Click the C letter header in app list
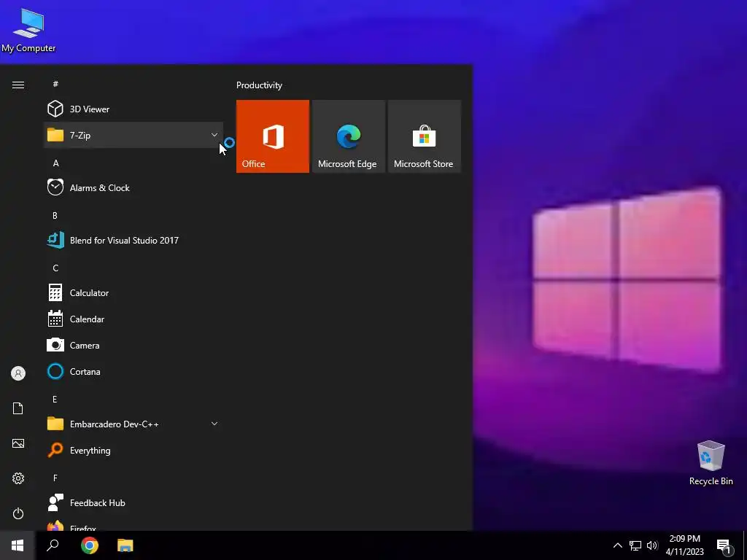Viewport: 747px width, 560px height. tap(55, 268)
